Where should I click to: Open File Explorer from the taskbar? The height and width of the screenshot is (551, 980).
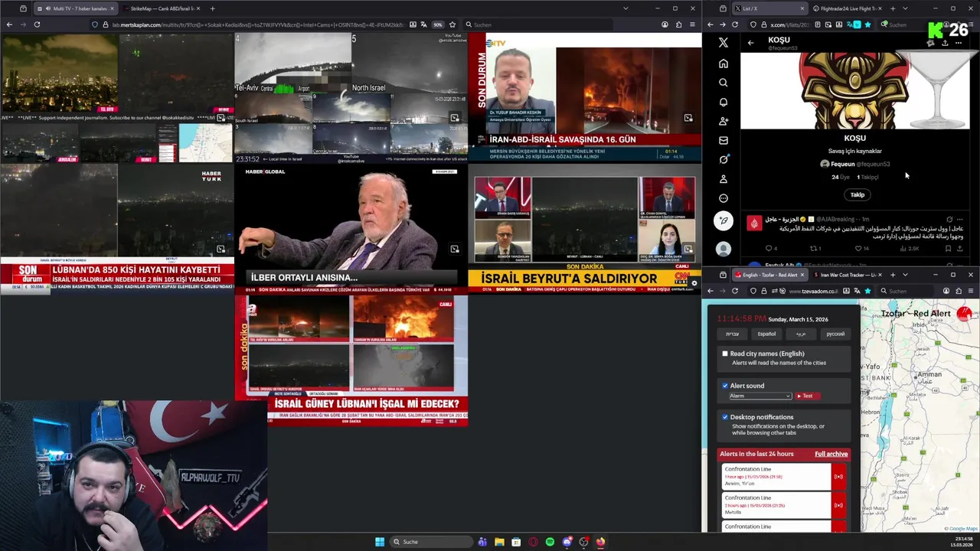499,542
